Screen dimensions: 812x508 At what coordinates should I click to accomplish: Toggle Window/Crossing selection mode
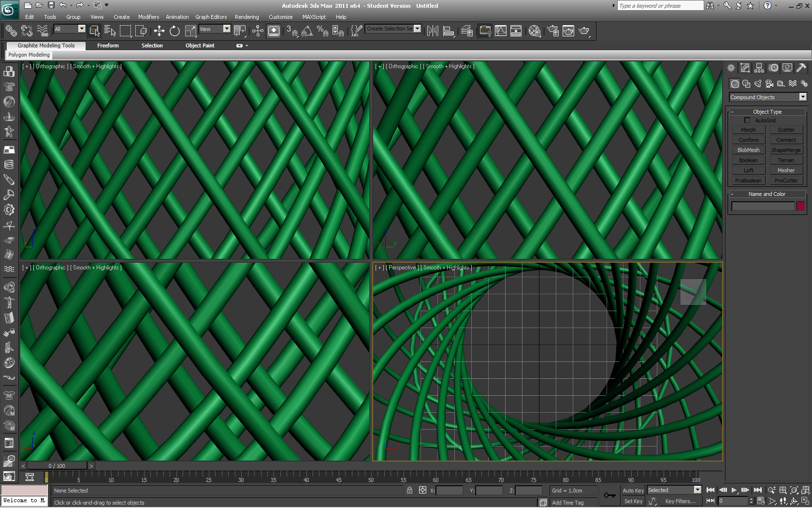[x=141, y=31]
